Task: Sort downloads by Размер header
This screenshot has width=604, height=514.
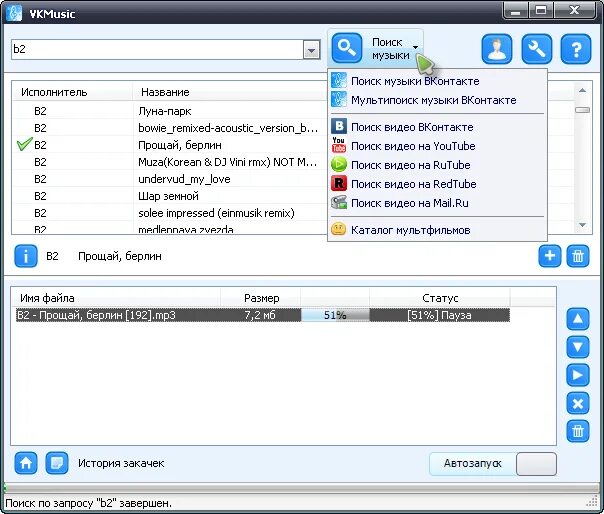Action: click(262, 298)
